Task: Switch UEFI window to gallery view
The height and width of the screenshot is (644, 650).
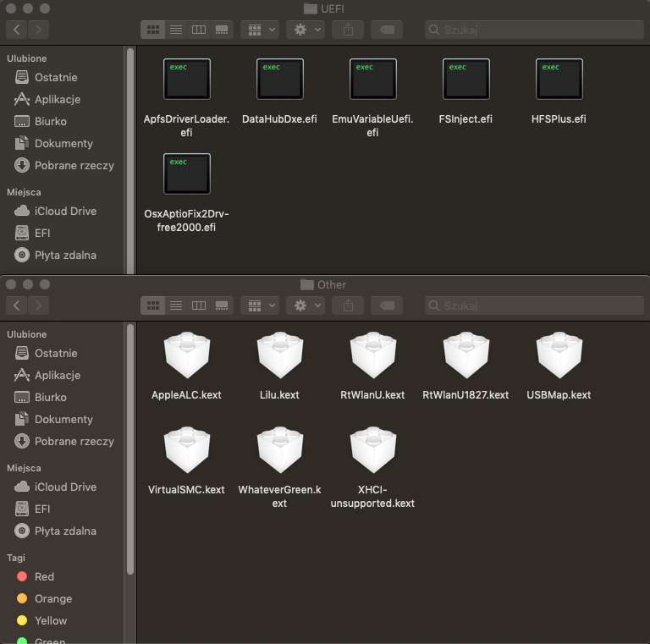Action: tap(222, 30)
